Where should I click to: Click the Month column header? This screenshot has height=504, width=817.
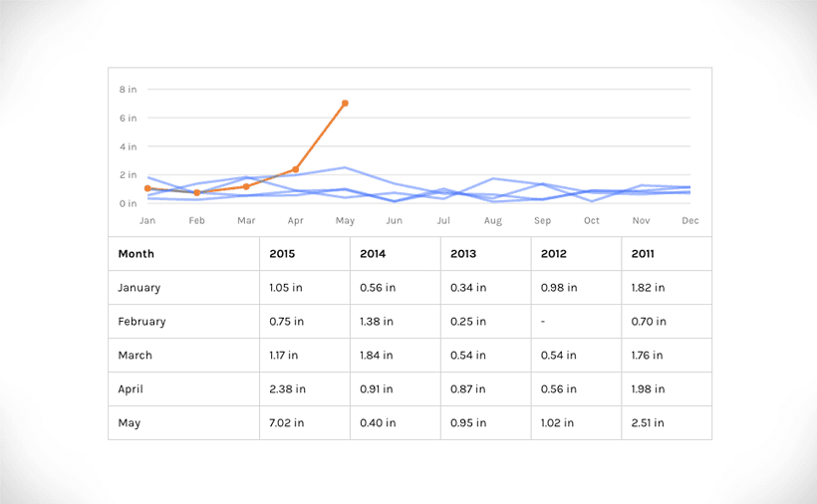(x=136, y=254)
